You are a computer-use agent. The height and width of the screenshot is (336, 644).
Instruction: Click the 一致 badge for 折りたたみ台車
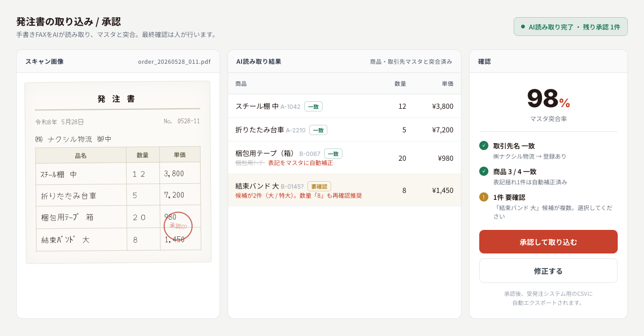[x=318, y=130]
